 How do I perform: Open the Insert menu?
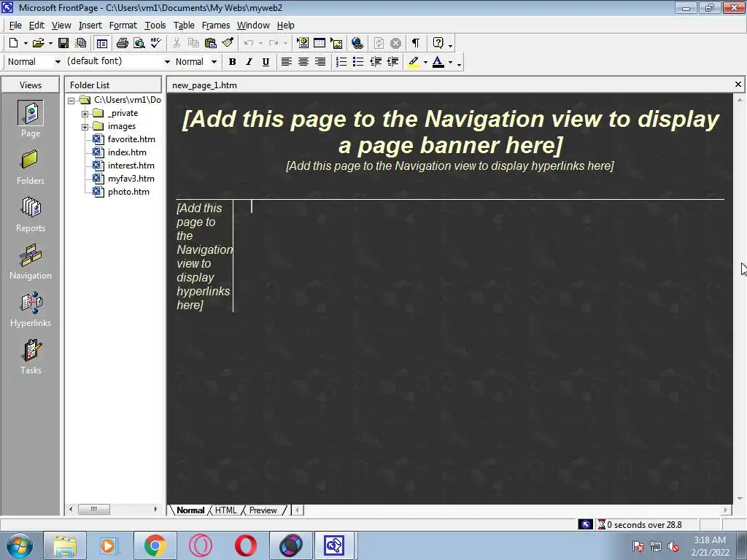coord(90,26)
